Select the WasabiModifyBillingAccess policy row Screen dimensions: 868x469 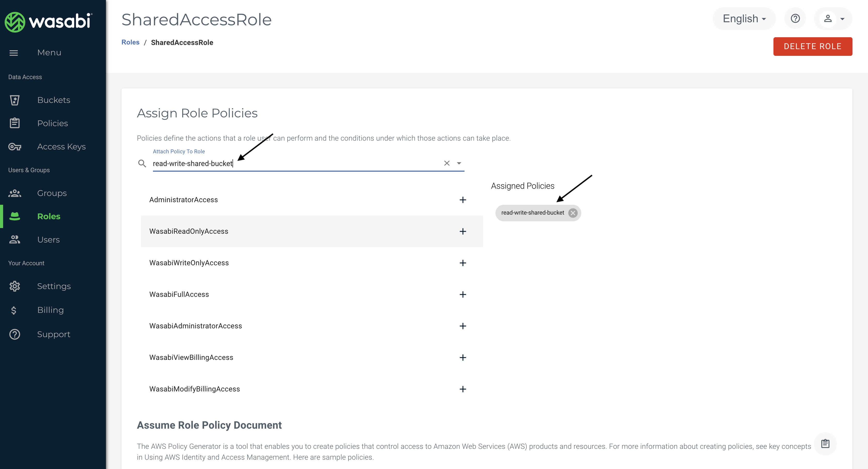point(312,389)
